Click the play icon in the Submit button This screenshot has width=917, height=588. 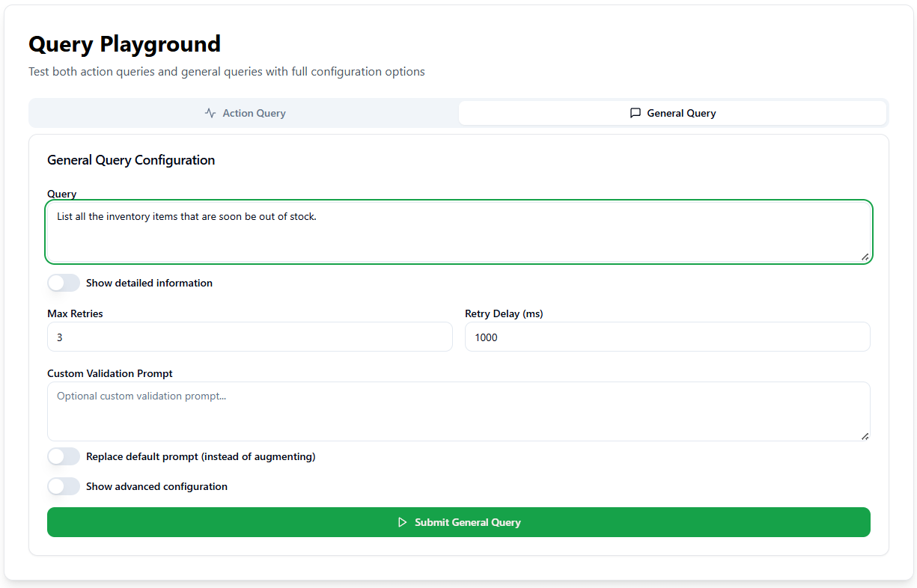402,522
